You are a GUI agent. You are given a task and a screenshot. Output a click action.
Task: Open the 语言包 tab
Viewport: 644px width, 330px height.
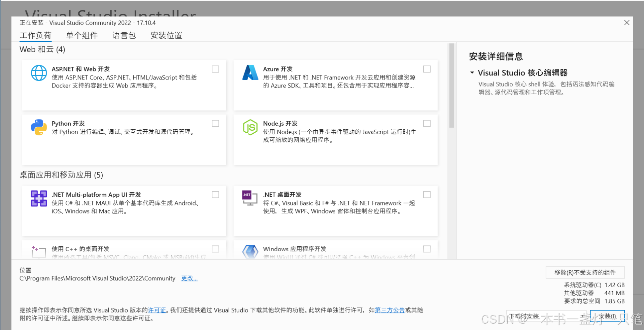[124, 35]
